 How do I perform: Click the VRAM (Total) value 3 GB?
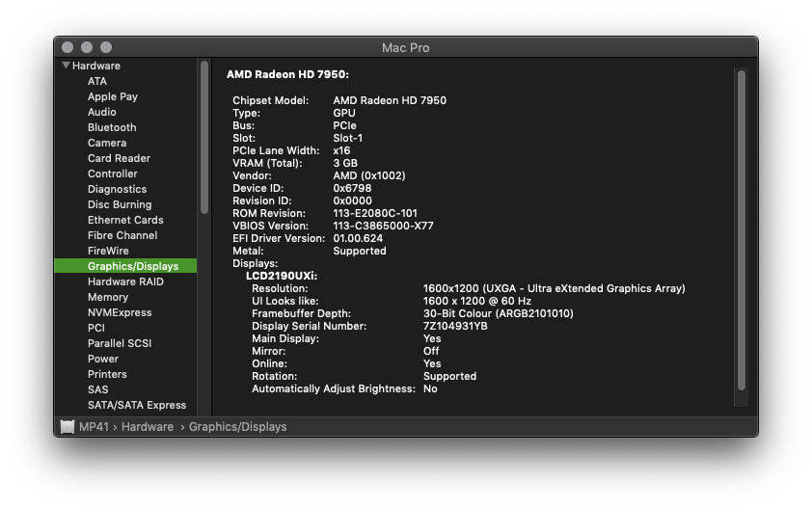(x=345, y=163)
